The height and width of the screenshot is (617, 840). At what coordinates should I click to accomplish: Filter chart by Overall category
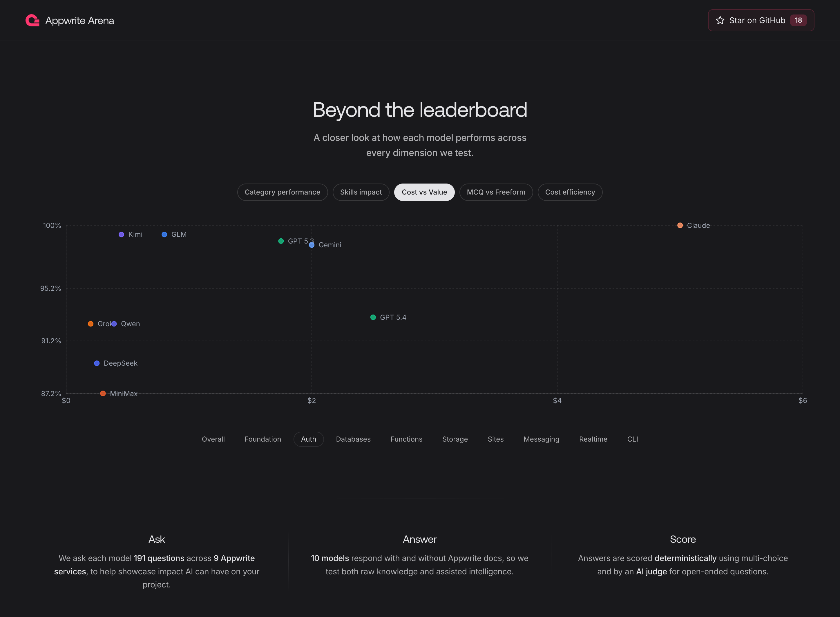click(x=213, y=439)
